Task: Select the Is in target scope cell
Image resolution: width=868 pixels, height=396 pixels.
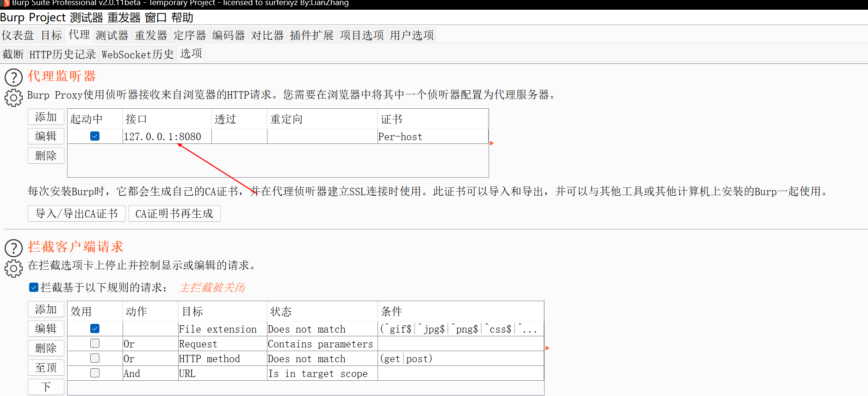Action: 322,373
